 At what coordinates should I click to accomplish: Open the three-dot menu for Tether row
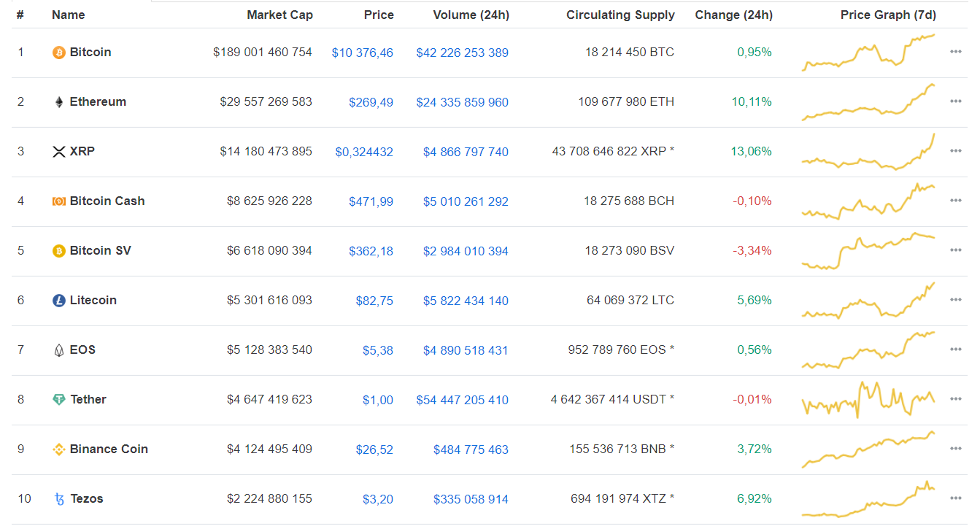tap(956, 400)
